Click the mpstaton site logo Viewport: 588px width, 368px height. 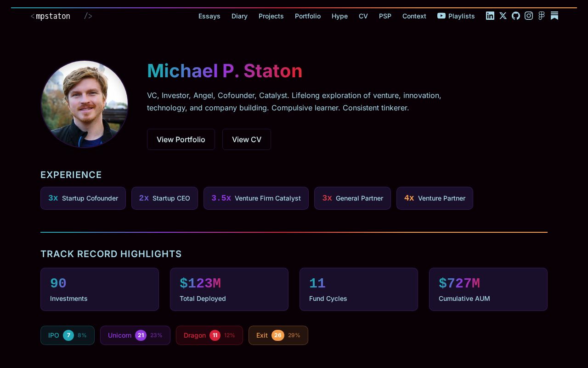click(x=62, y=16)
